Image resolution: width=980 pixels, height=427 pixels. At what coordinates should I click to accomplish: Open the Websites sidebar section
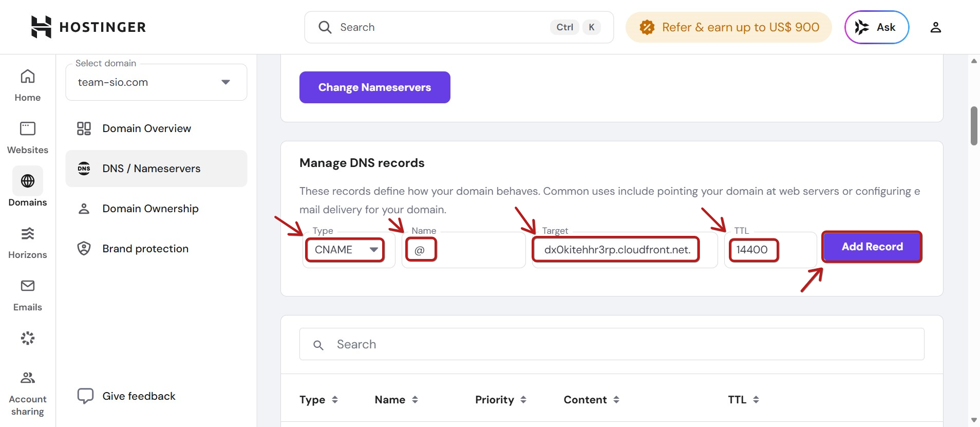[28, 138]
